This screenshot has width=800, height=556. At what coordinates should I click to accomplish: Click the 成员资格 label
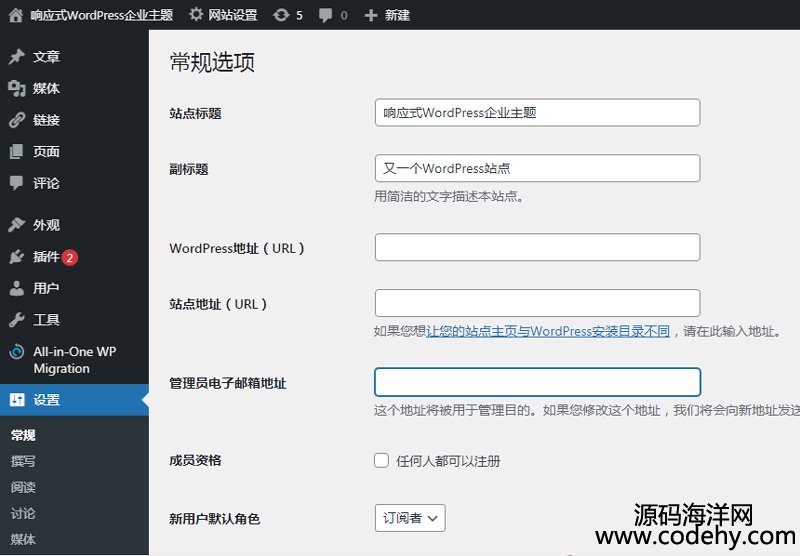(195, 461)
